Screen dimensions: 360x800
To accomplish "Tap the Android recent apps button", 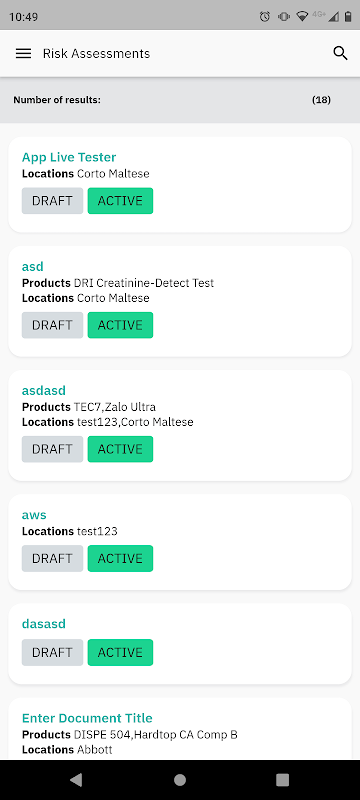I will 282,779.
